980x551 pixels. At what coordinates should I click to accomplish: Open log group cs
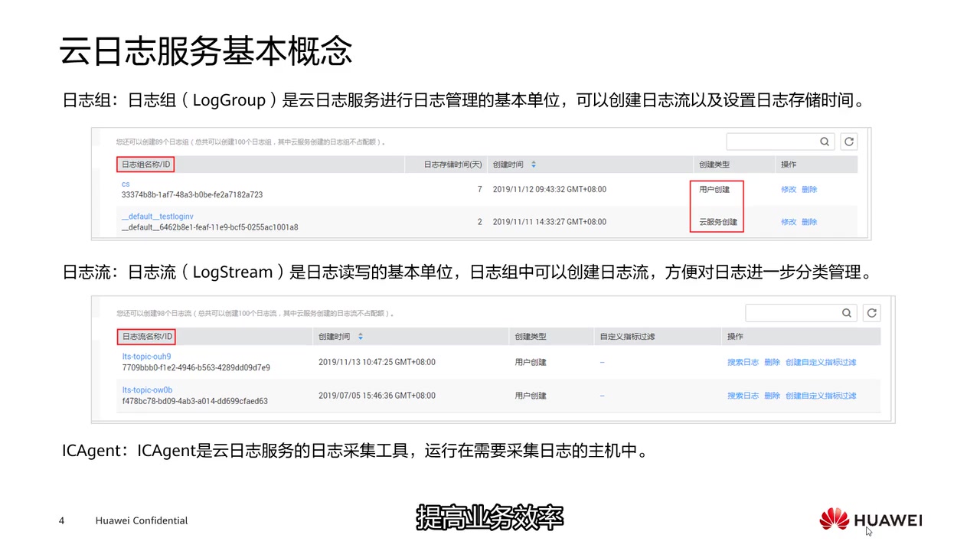click(x=126, y=184)
